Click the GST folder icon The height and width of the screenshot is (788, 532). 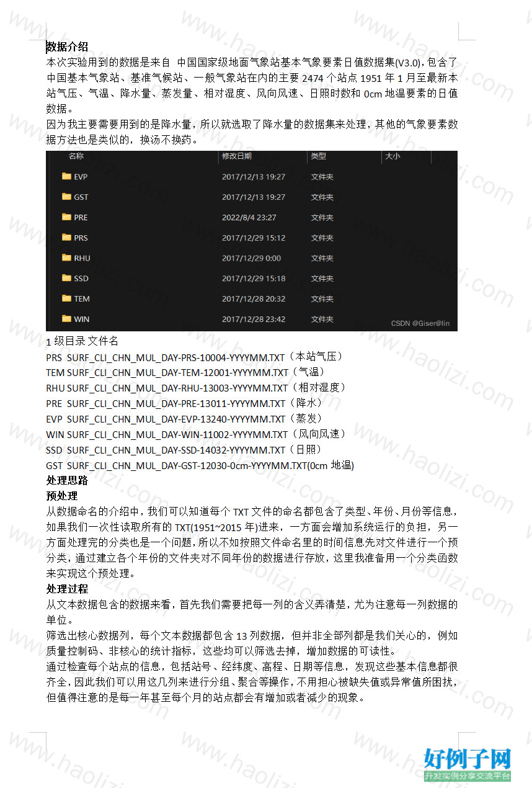click(x=66, y=197)
